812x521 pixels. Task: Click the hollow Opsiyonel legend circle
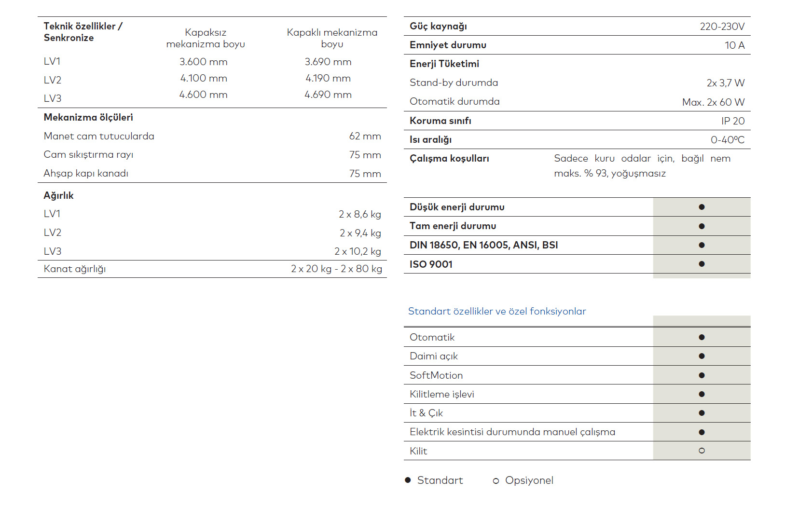coord(495,481)
